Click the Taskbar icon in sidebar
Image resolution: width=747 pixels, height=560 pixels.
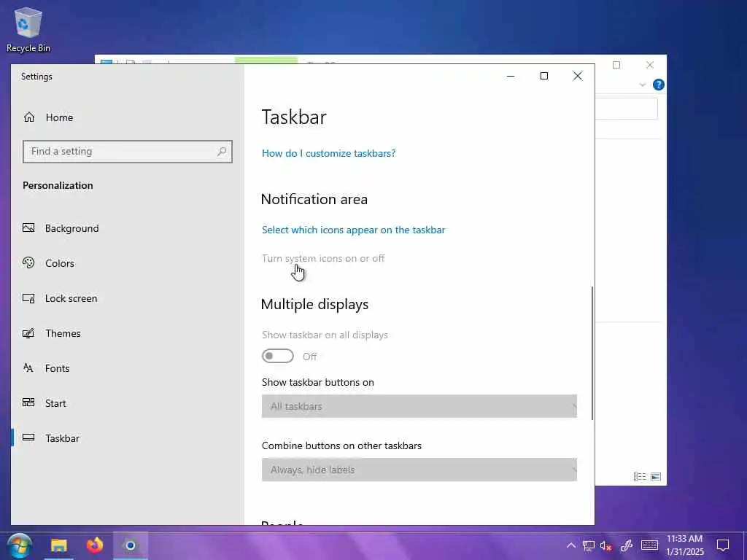pos(28,437)
